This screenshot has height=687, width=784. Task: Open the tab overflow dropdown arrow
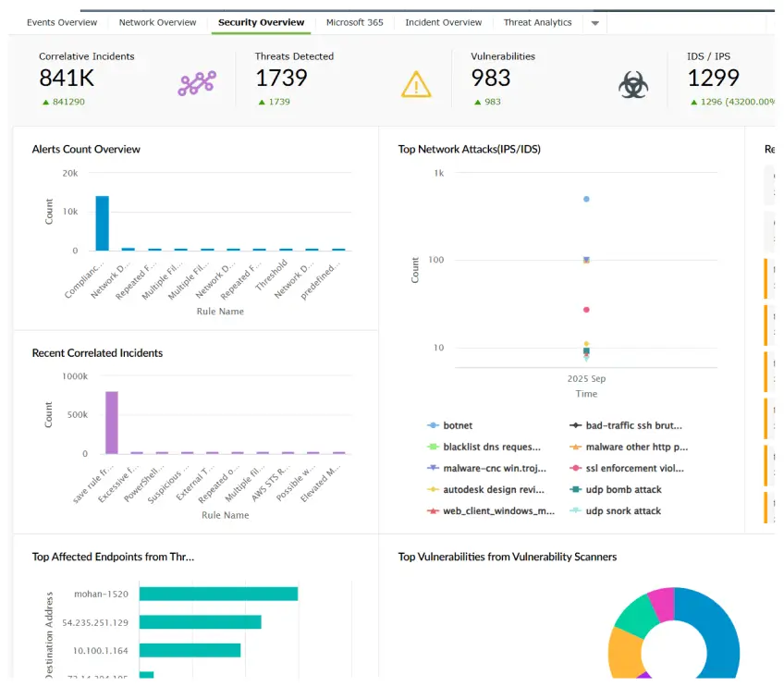[594, 22]
